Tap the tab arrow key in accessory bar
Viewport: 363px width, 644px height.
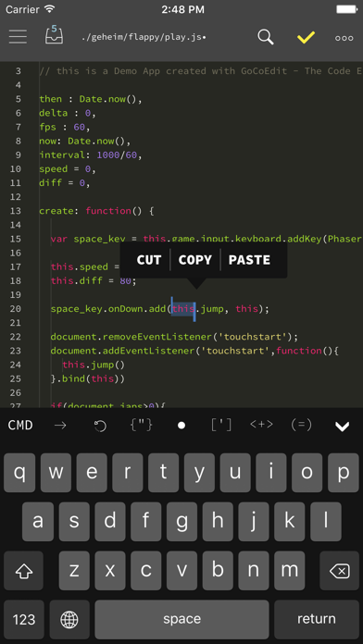pyautogui.click(x=60, y=426)
